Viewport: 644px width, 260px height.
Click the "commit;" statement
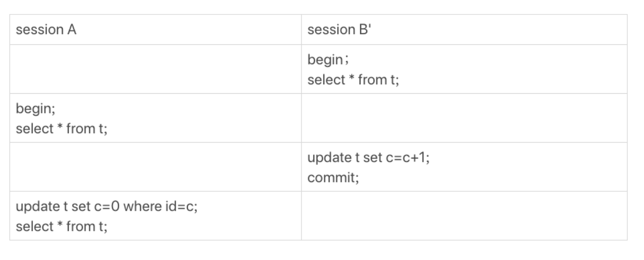tap(333, 178)
